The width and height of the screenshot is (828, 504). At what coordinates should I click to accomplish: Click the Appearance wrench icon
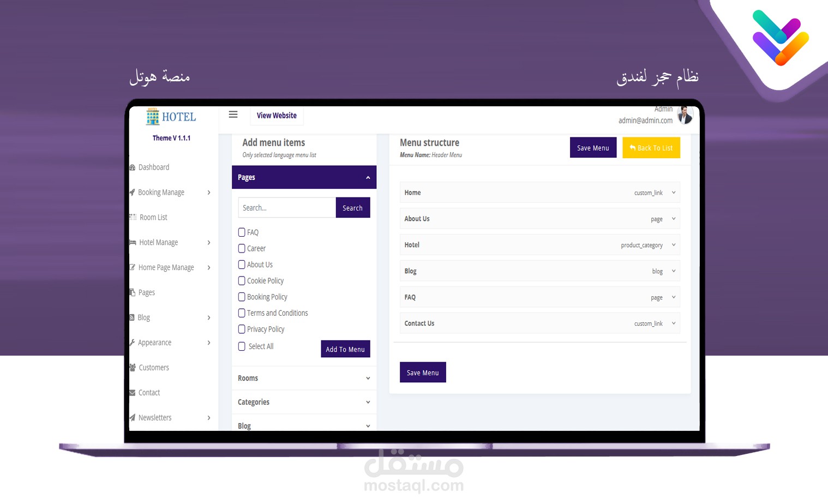(x=132, y=343)
